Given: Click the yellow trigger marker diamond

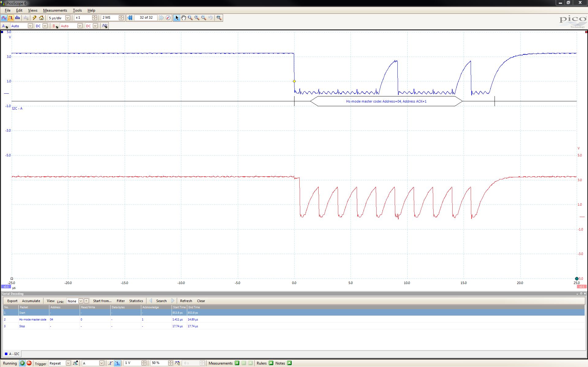Looking at the screenshot, I should pyautogui.click(x=294, y=81).
